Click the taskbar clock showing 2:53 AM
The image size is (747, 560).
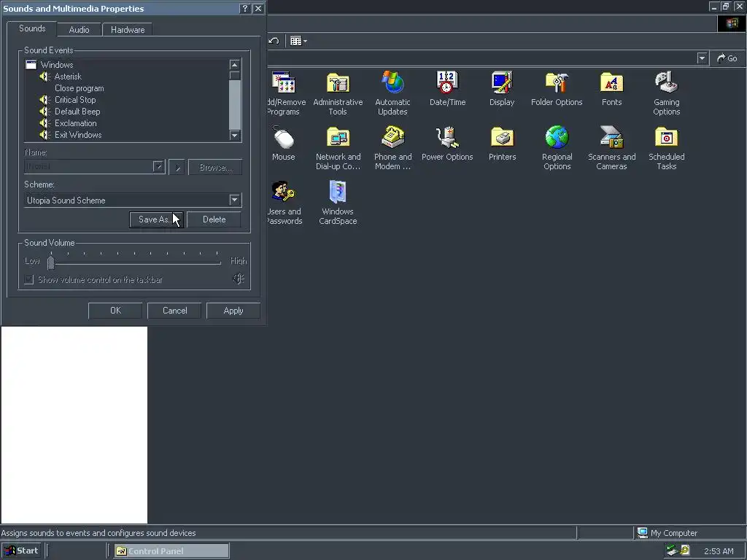[x=719, y=551]
